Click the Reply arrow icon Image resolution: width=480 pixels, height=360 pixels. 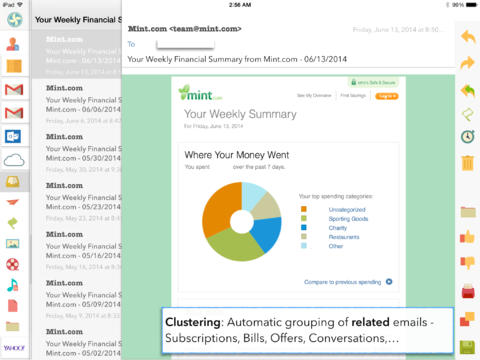pos(468,37)
